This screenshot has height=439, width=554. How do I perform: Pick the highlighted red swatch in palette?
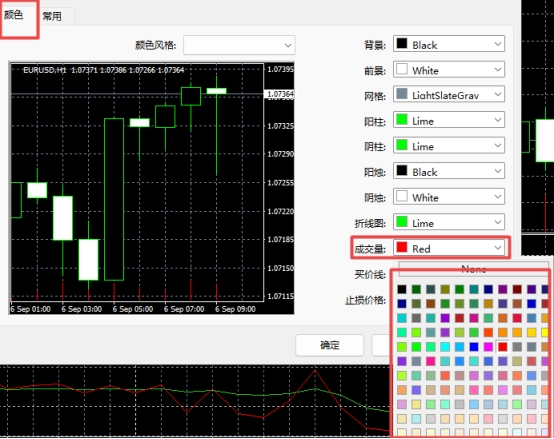pos(502,347)
